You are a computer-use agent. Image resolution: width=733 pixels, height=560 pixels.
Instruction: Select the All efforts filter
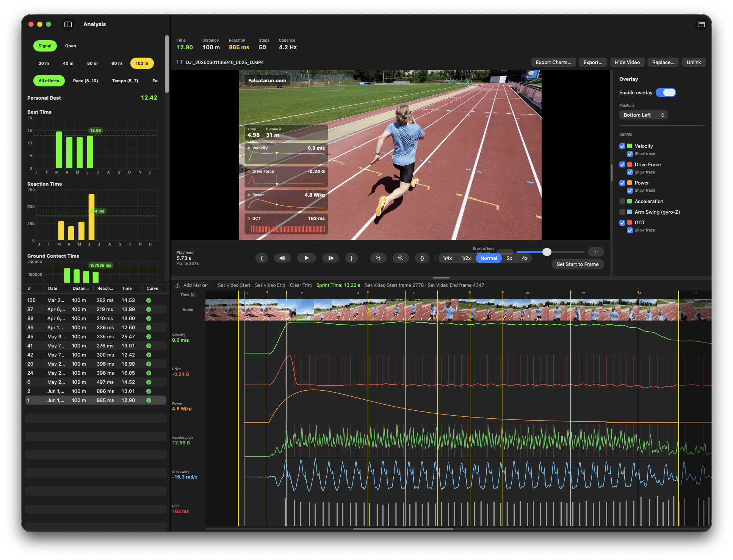pyautogui.click(x=49, y=81)
